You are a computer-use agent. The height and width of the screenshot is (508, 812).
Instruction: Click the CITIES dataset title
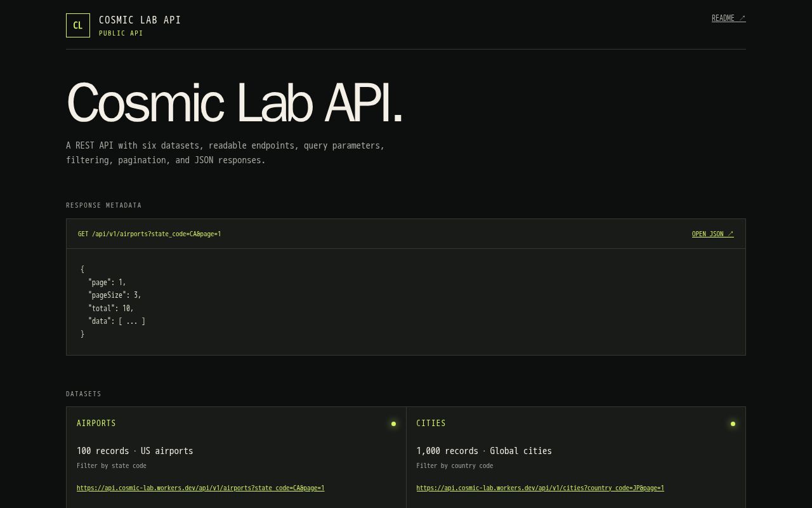pos(431,423)
